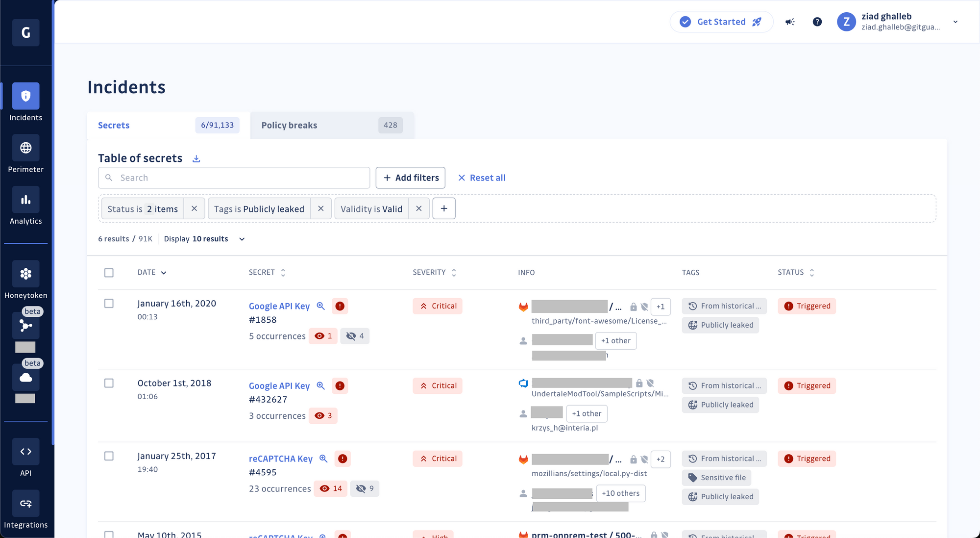The width and height of the screenshot is (980, 538).
Task: Remove the Validity is Valid filter
Action: pos(419,208)
